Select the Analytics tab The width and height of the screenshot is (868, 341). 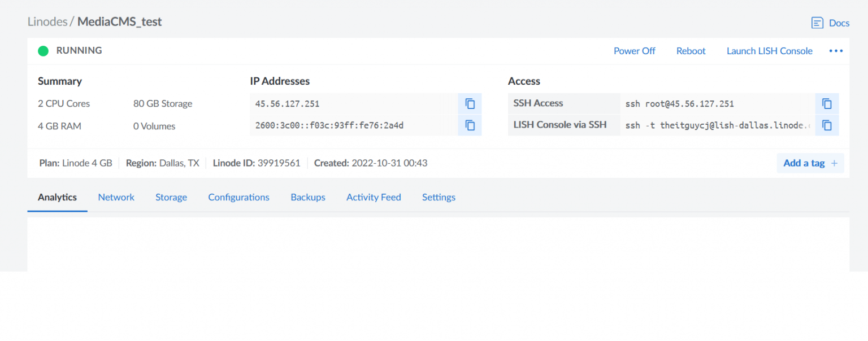(57, 197)
